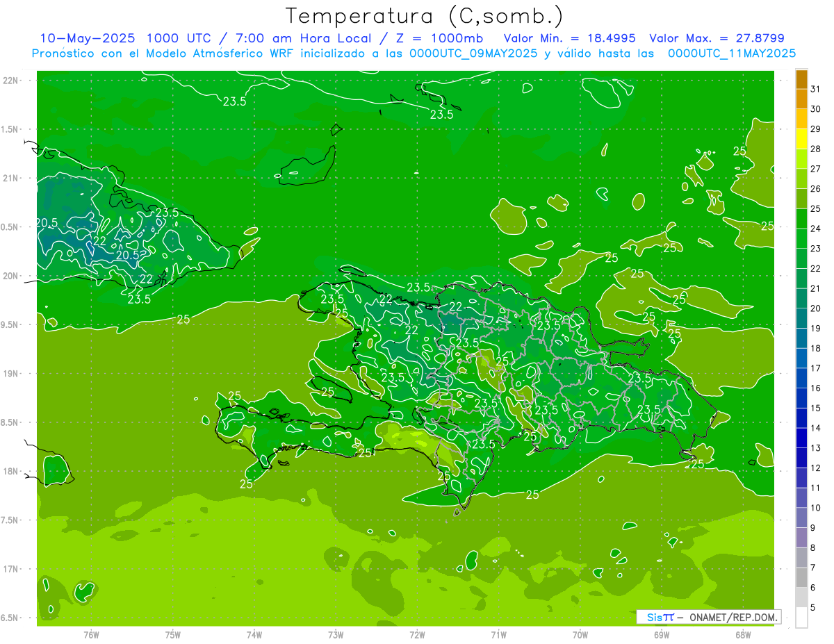Viewport: 834px width, 644px height.
Task: Click the '19N' latitude axis label
Action: (x=11, y=374)
